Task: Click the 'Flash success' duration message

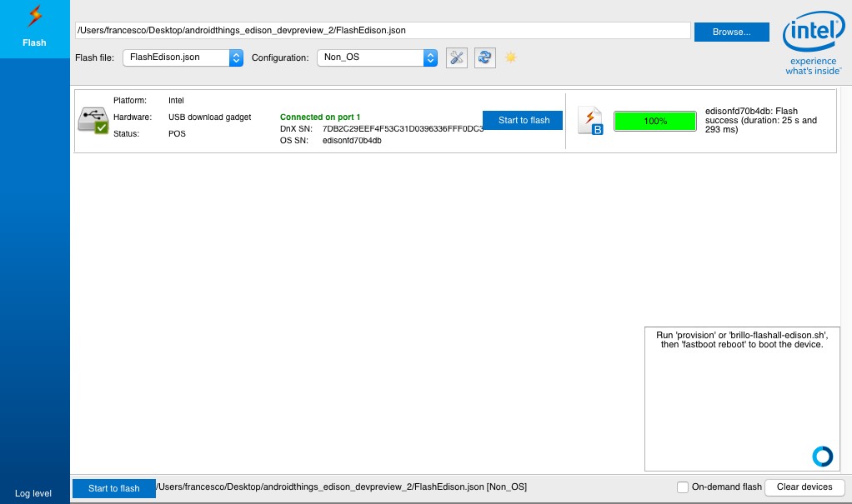Action: pos(760,120)
